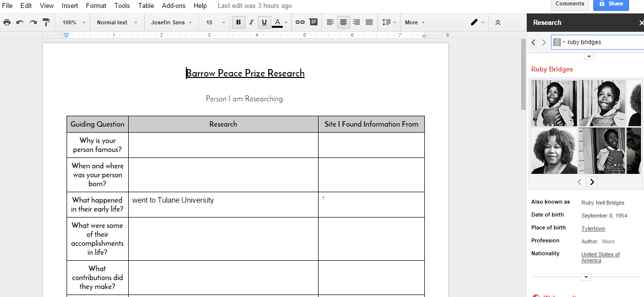Open the Normal text style dropdown
The height and width of the screenshot is (297, 644).
(117, 22)
